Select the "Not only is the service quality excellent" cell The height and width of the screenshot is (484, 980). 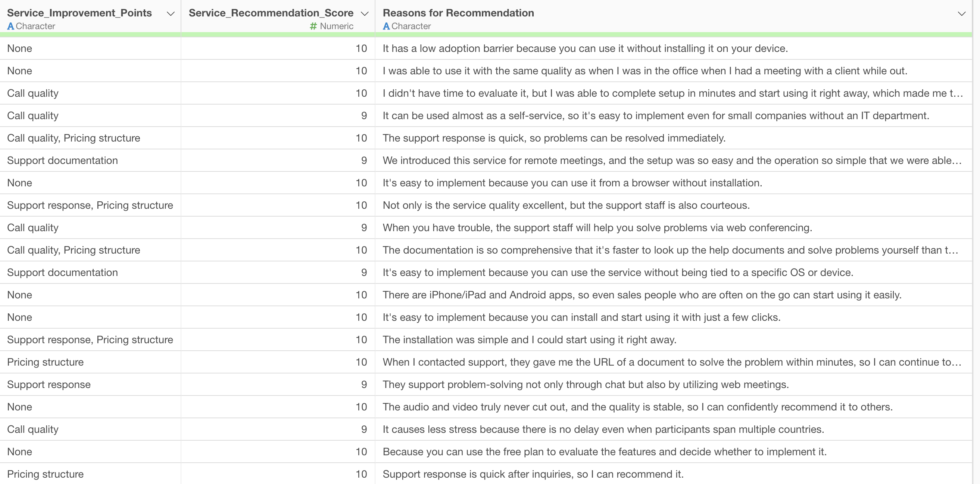(566, 205)
